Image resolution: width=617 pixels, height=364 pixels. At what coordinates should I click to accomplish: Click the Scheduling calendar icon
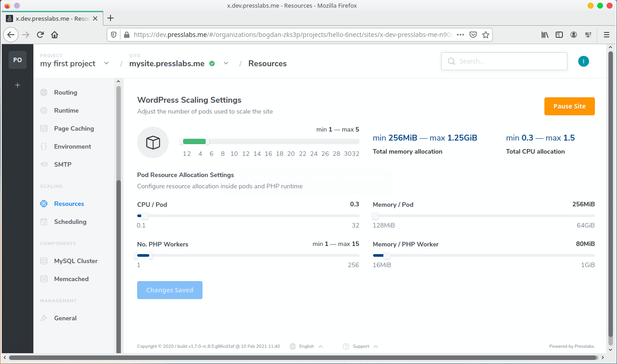point(44,222)
